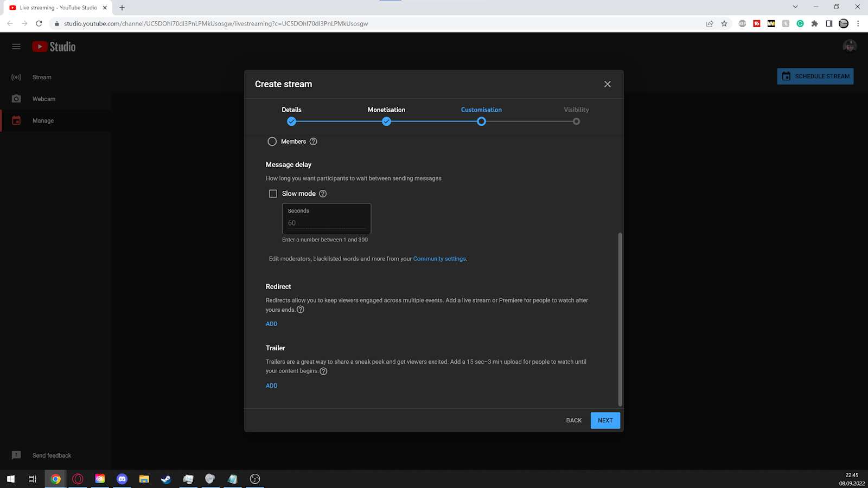868x488 pixels.
Task: Select the Customisation step
Action: coord(481,115)
